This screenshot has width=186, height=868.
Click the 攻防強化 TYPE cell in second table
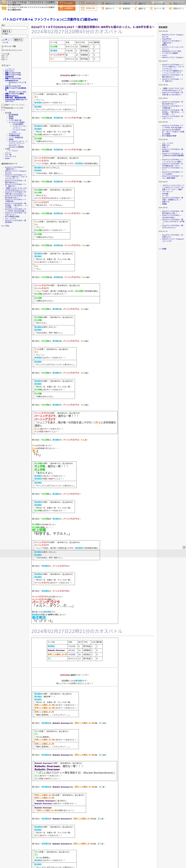tap(87, 654)
